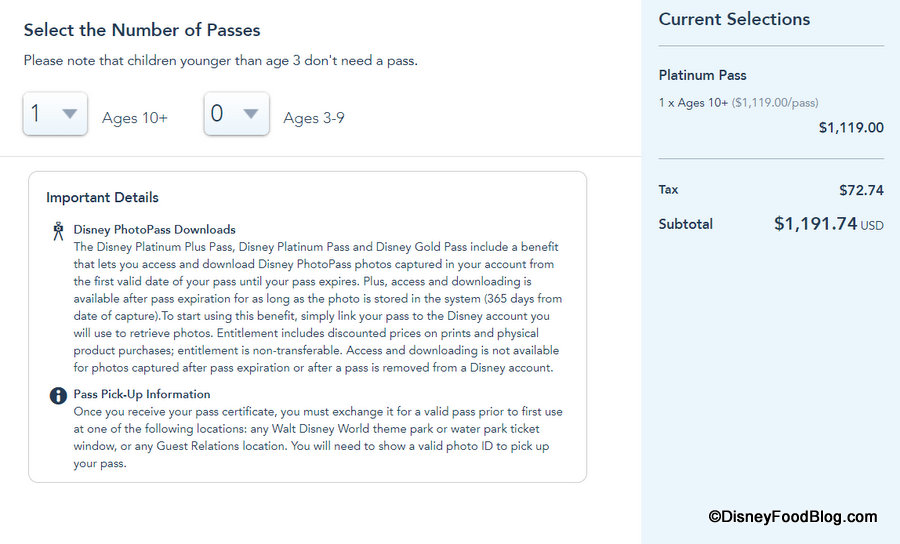Open the Ages 10+ quantity dropdown
The width and height of the screenshot is (900, 544).
click(x=55, y=114)
